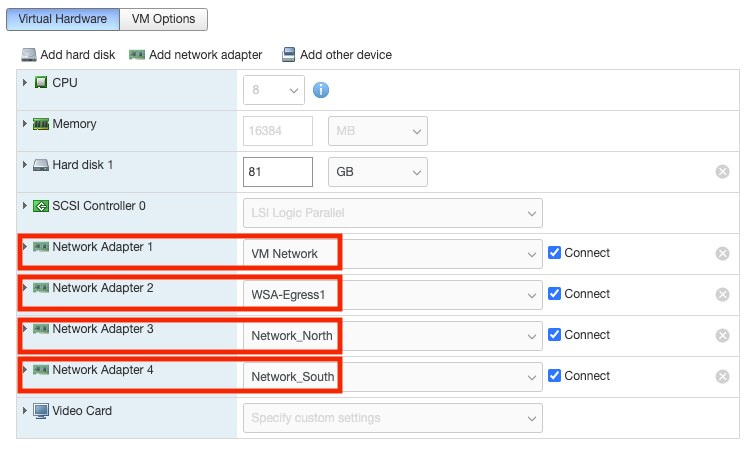
Task: Click the Add hard disk icon
Action: (29, 55)
